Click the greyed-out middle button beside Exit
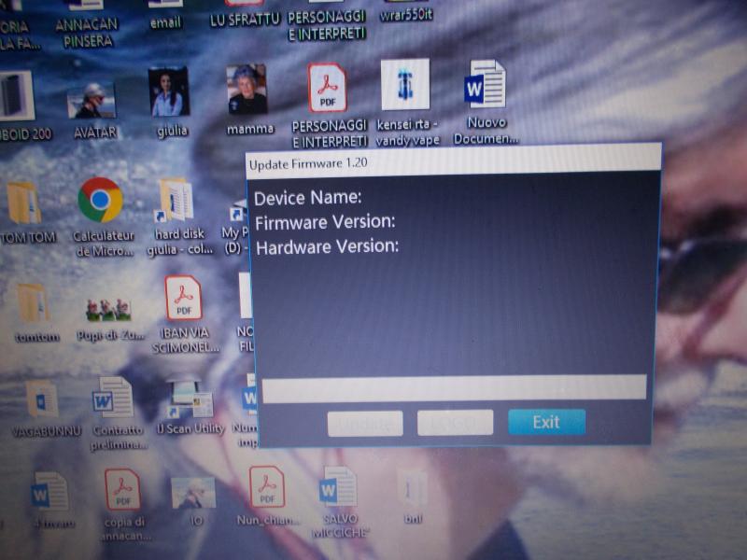 (455, 423)
